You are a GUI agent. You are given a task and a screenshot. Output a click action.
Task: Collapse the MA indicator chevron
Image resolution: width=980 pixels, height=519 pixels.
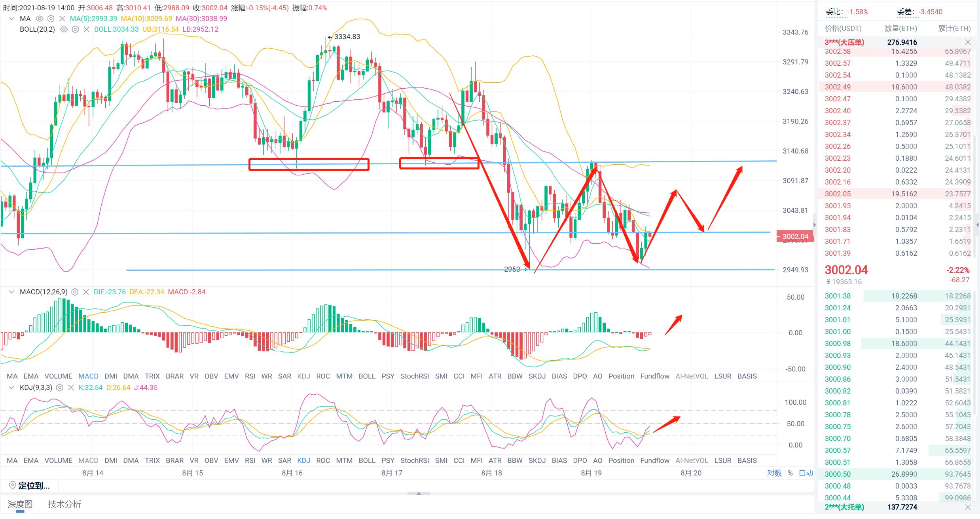click(11, 19)
